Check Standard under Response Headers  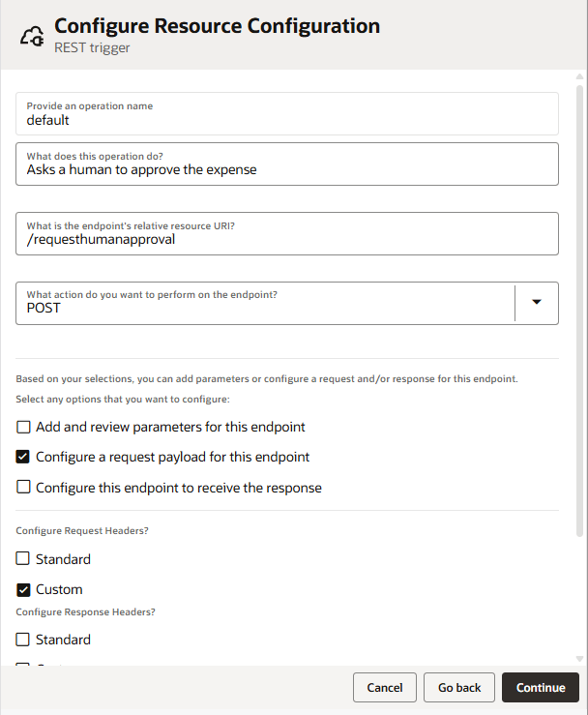(x=24, y=640)
